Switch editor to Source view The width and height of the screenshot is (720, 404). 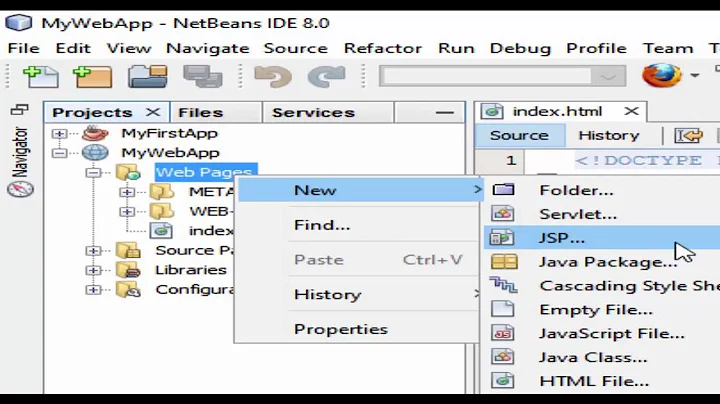click(519, 135)
